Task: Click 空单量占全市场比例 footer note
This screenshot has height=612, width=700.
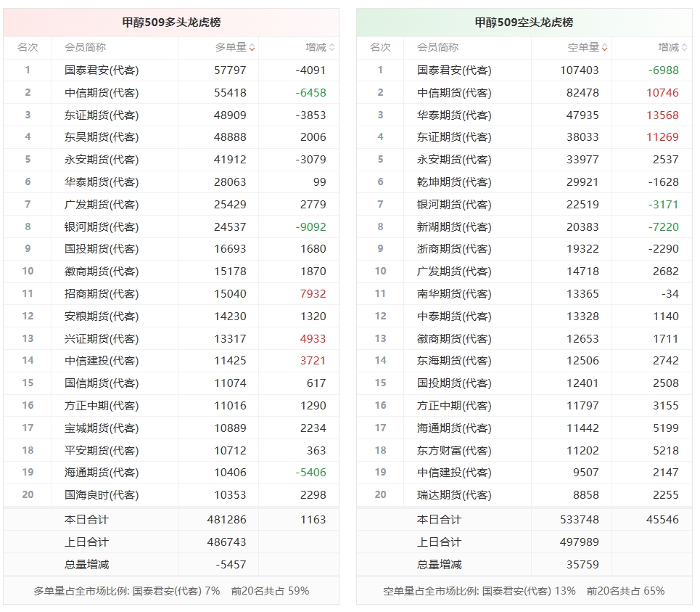Action: click(524, 591)
